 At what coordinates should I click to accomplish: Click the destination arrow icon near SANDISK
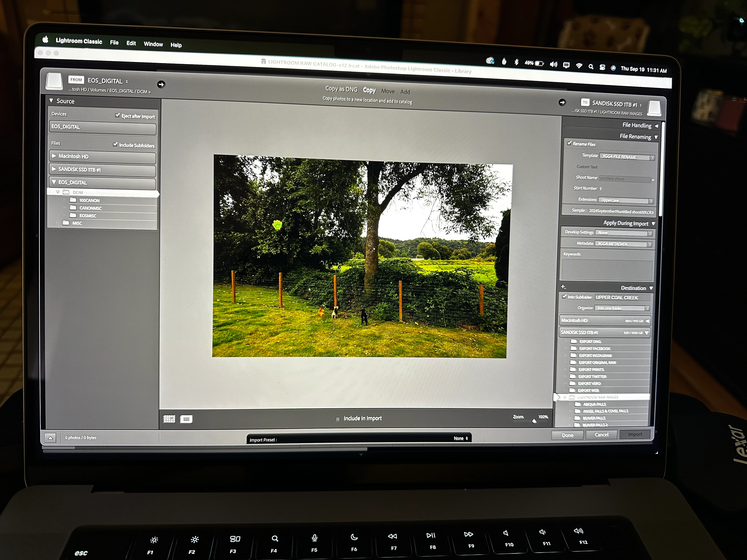click(x=562, y=102)
